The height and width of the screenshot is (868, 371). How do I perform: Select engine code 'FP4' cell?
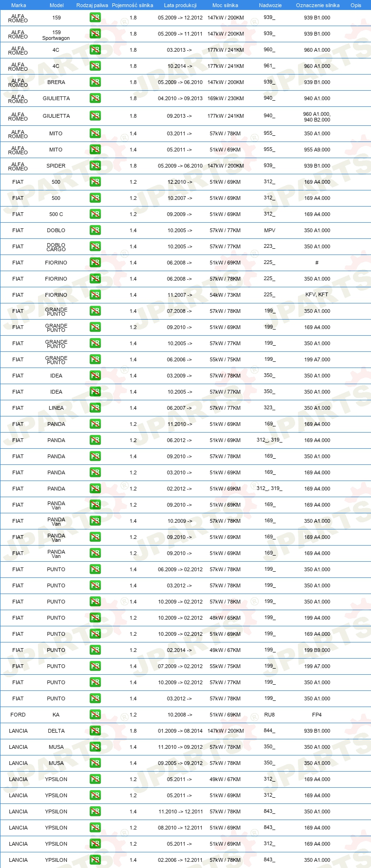(317, 715)
